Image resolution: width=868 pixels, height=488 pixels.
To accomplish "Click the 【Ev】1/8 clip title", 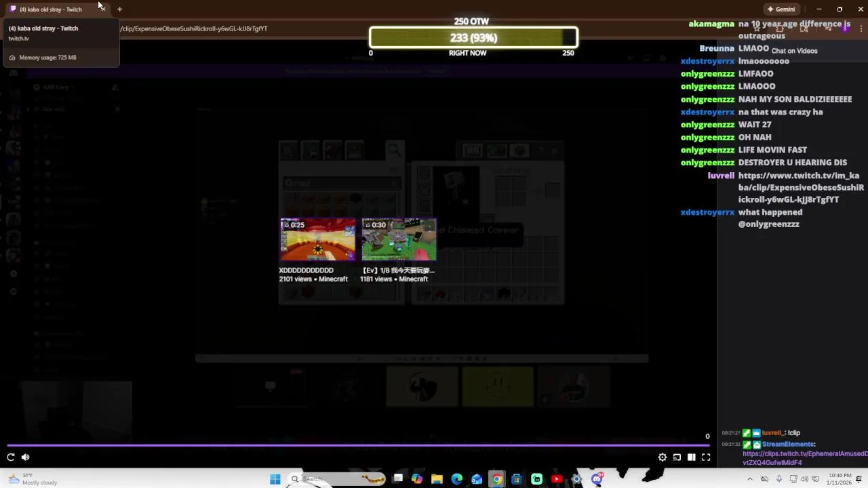I will (x=398, y=270).
